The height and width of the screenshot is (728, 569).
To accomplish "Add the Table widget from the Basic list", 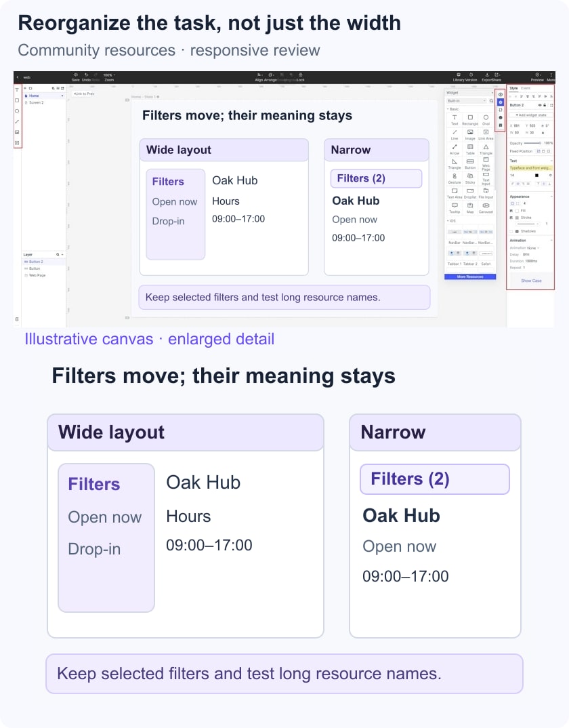I will [470, 148].
